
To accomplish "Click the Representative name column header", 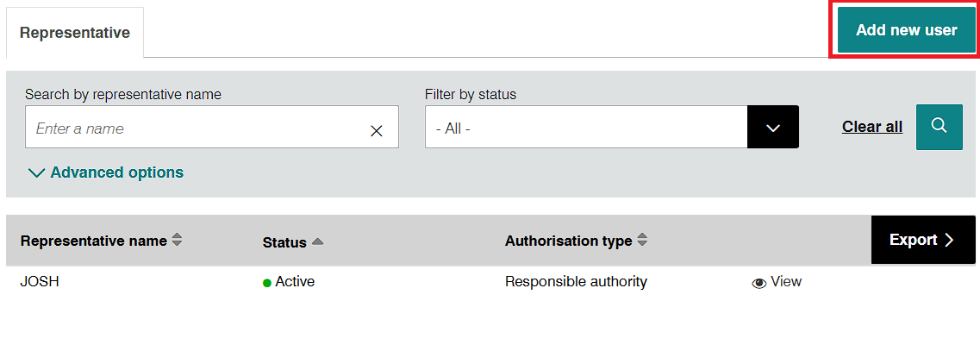I will point(93,241).
